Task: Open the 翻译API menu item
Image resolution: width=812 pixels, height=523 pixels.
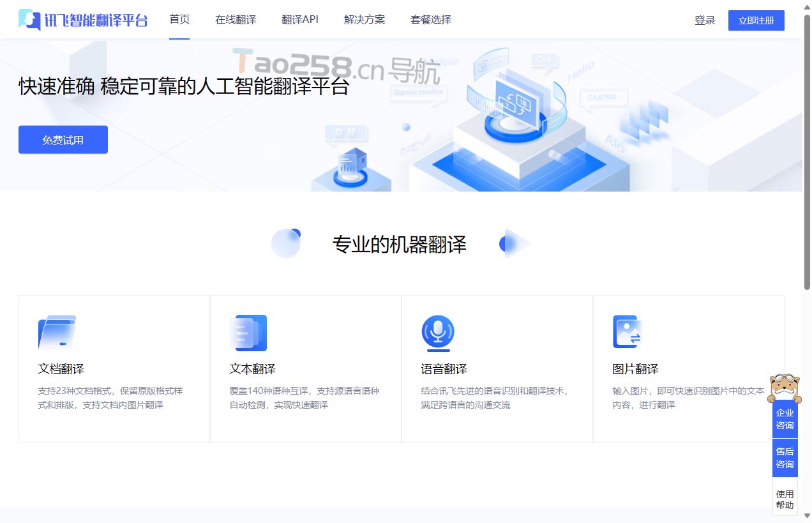Action: 300,20
